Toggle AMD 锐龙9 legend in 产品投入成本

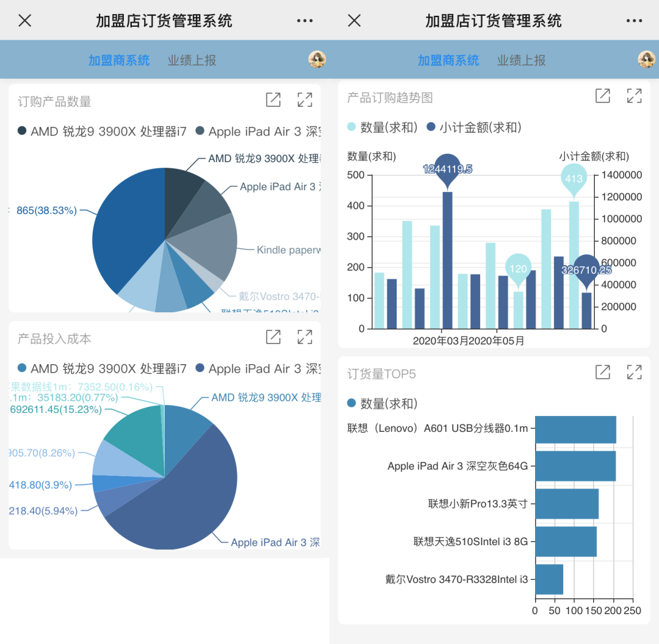[102, 369]
